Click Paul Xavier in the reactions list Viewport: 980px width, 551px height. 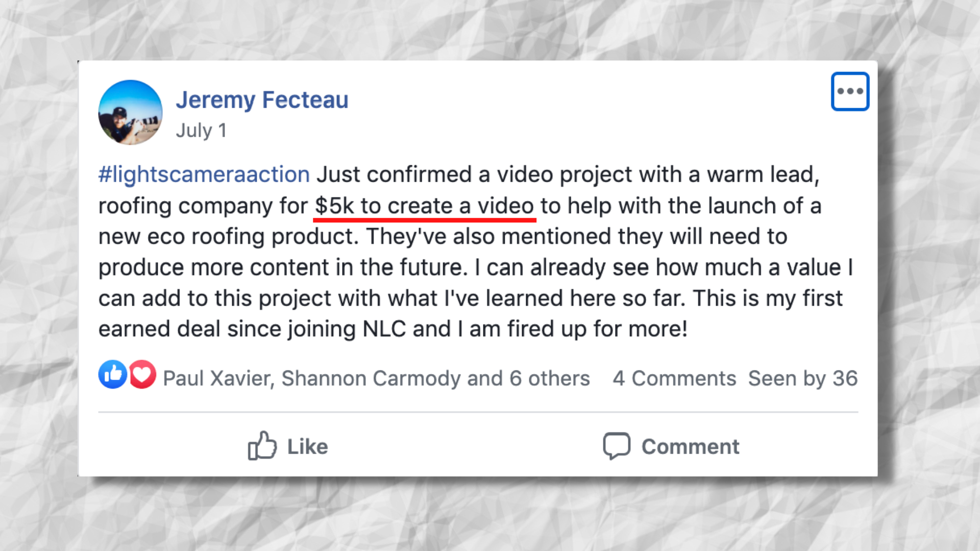click(x=218, y=379)
